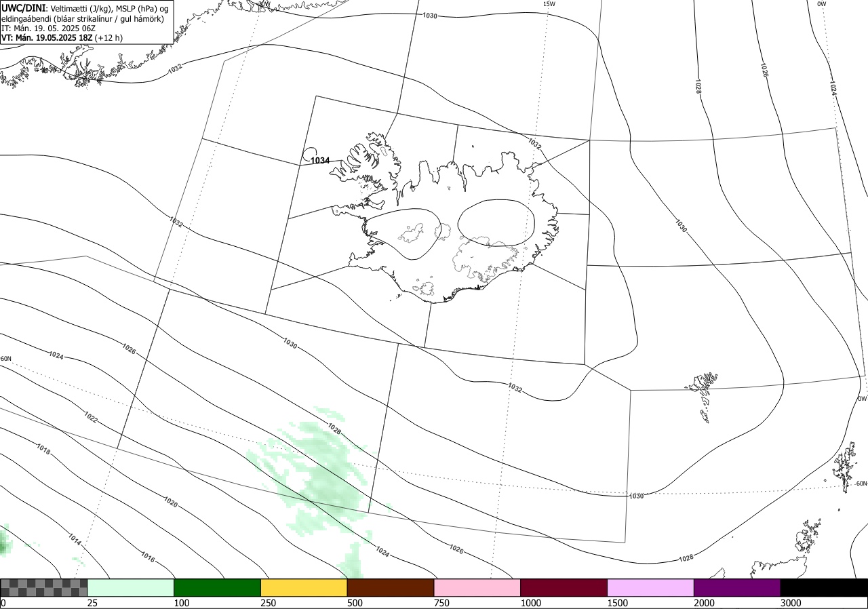Click the 'VT: Mán. 19.05.2025 18Z (+12 h)' line
The height and width of the screenshot is (609, 868).
coord(62,38)
